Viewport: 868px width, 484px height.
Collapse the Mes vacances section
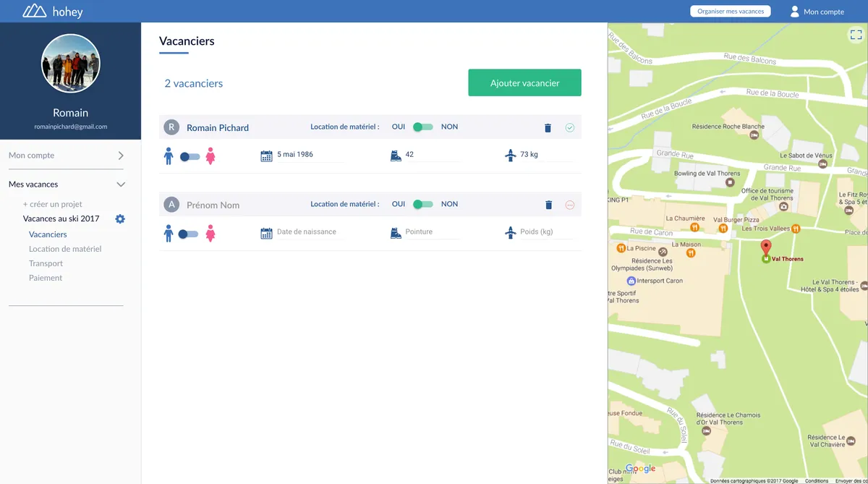pyautogui.click(x=122, y=184)
